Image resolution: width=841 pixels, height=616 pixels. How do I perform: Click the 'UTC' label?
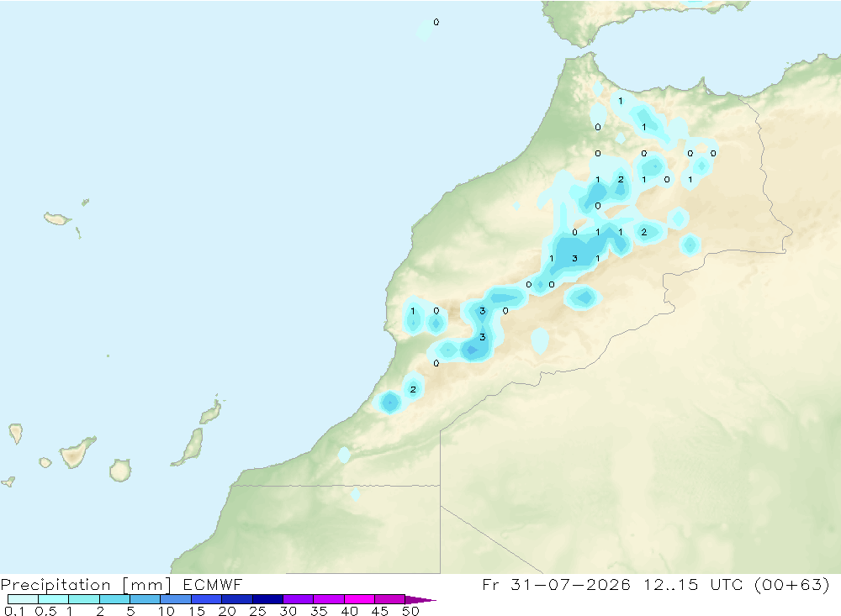click(x=727, y=584)
